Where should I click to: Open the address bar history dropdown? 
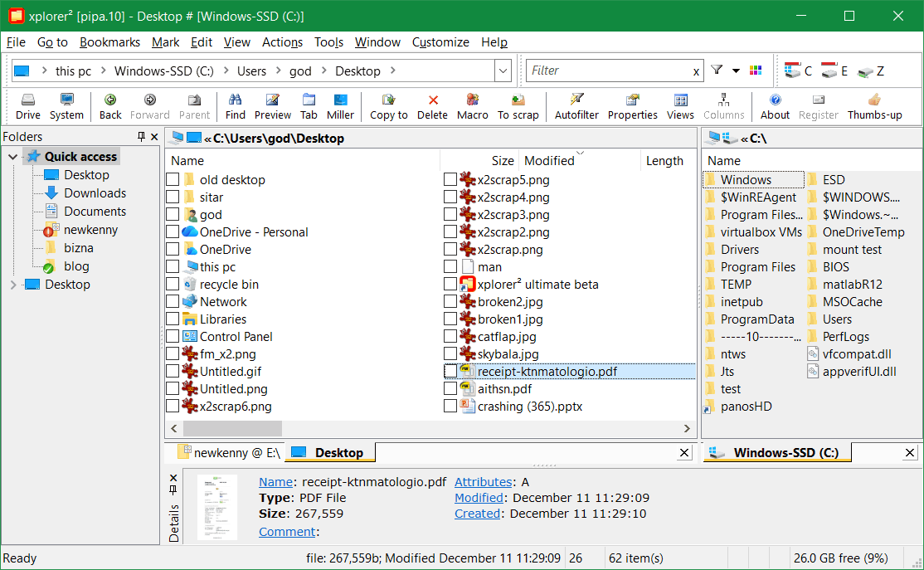tap(503, 71)
